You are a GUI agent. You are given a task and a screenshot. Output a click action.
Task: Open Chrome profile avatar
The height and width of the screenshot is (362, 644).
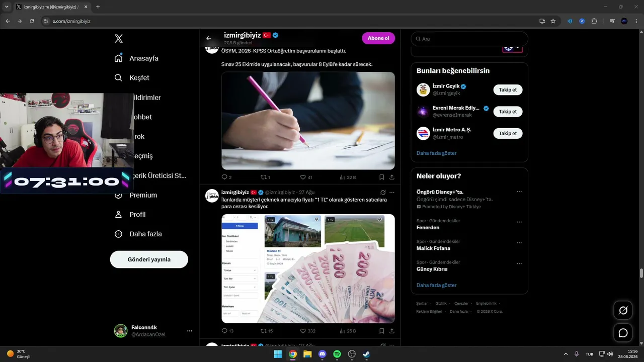[x=624, y=21]
